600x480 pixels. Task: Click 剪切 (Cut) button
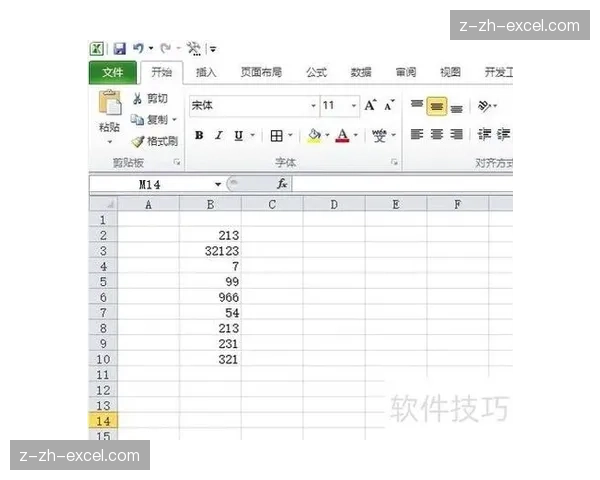coord(150,99)
